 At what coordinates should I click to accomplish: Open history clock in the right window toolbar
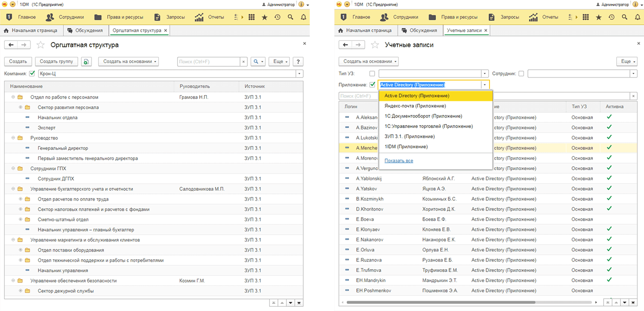(x=612, y=17)
